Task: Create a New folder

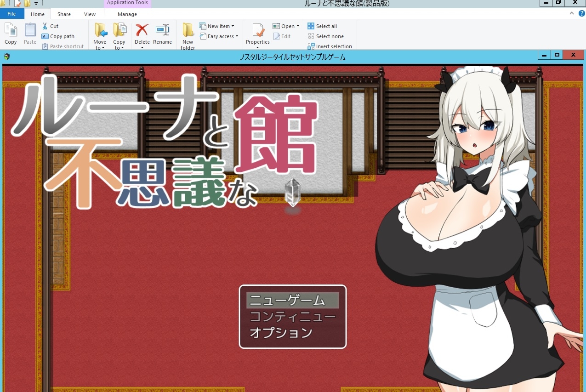Action: 188,36
